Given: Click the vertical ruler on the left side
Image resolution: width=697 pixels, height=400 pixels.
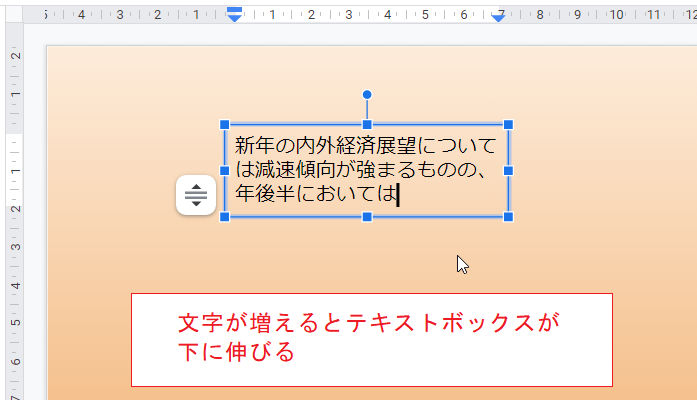Looking at the screenshot, I should click(14, 212).
